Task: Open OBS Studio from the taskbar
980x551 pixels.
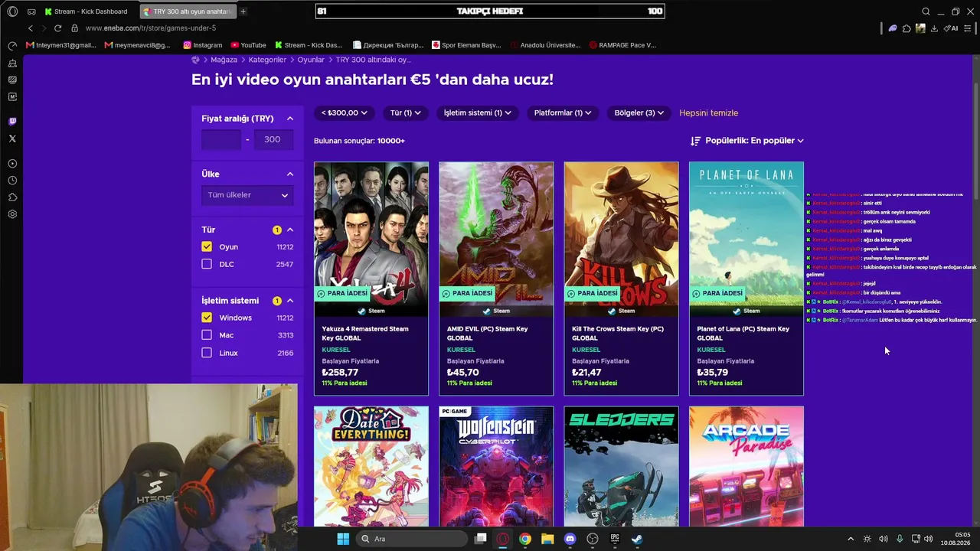Action: click(x=593, y=539)
